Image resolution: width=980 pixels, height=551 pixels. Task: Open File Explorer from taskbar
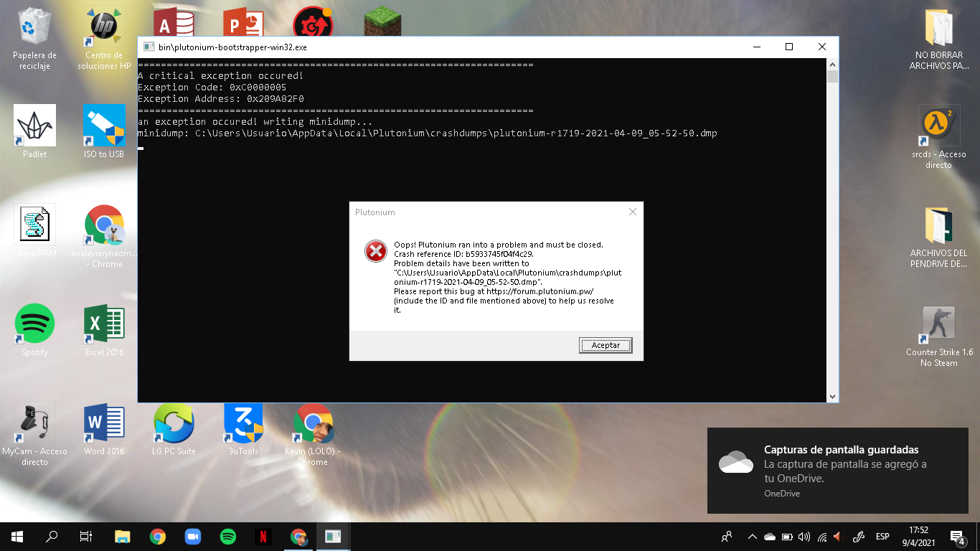point(123,537)
